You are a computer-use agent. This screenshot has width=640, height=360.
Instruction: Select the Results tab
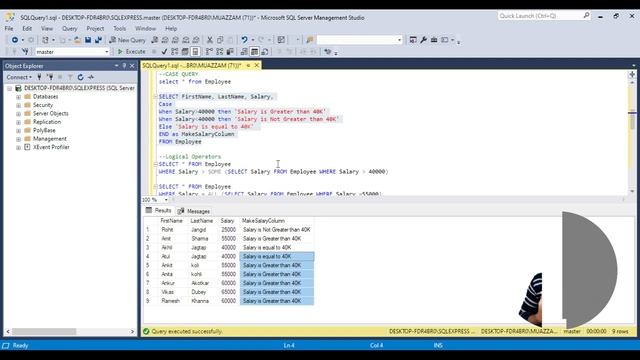158,211
